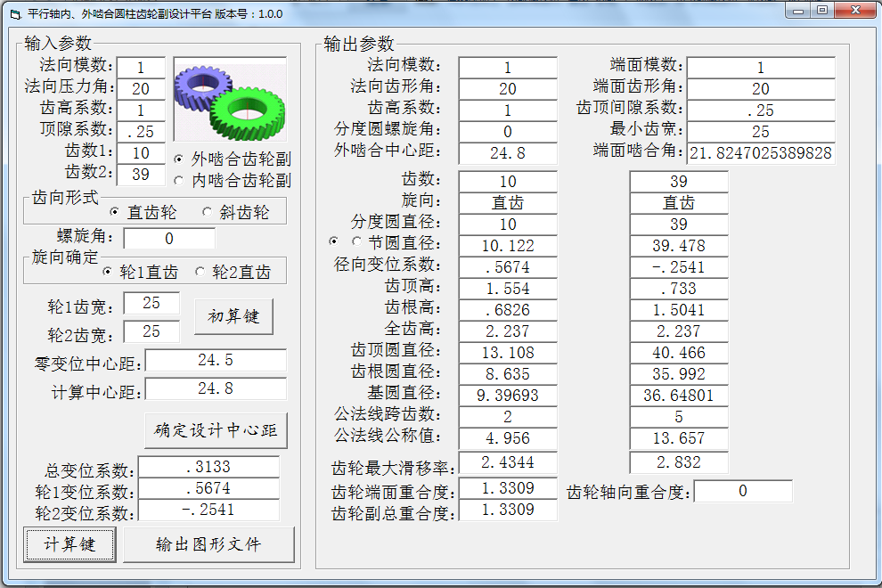Viewport: 882px width, 588px height.
Task: Click the 齿轮端面重合度 output field
Action: pos(508,488)
